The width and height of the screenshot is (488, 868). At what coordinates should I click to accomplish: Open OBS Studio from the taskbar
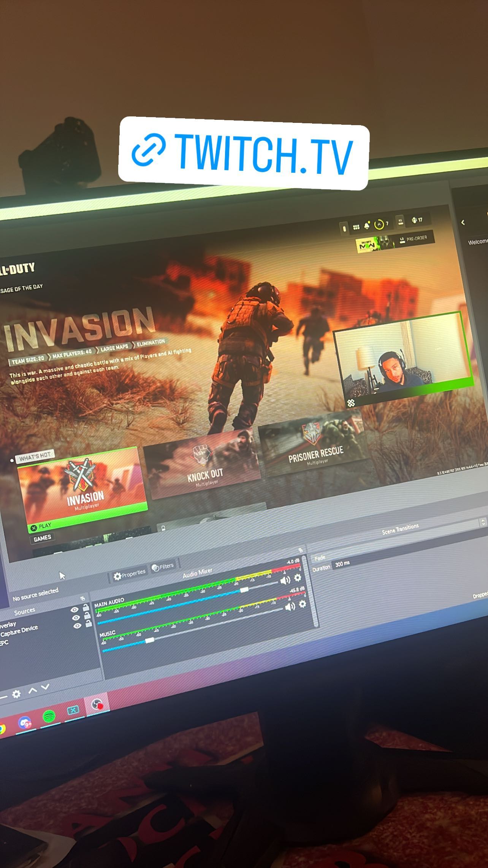pyautogui.click(x=97, y=704)
